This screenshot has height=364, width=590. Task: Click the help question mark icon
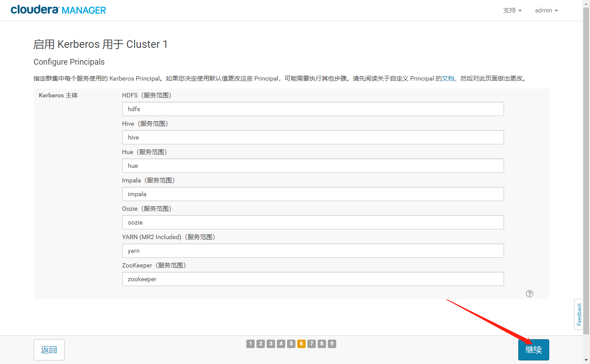tap(529, 294)
